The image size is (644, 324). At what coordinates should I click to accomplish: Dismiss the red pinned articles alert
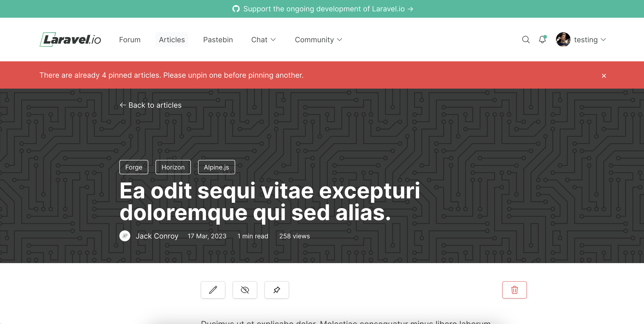pyautogui.click(x=604, y=76)
